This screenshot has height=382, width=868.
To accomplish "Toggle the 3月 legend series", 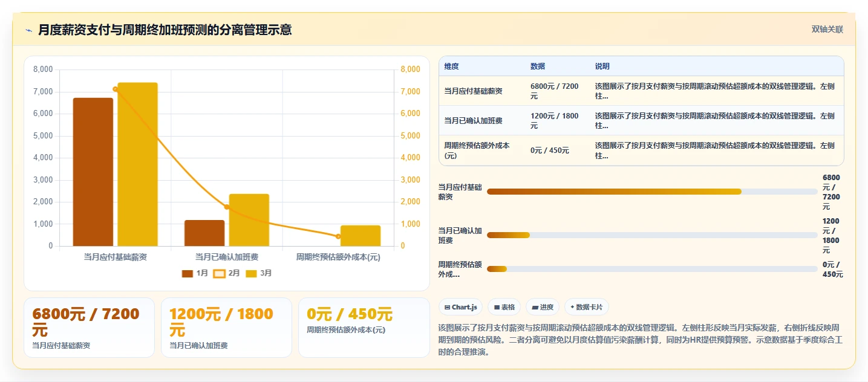I will [x=259, y=273].
